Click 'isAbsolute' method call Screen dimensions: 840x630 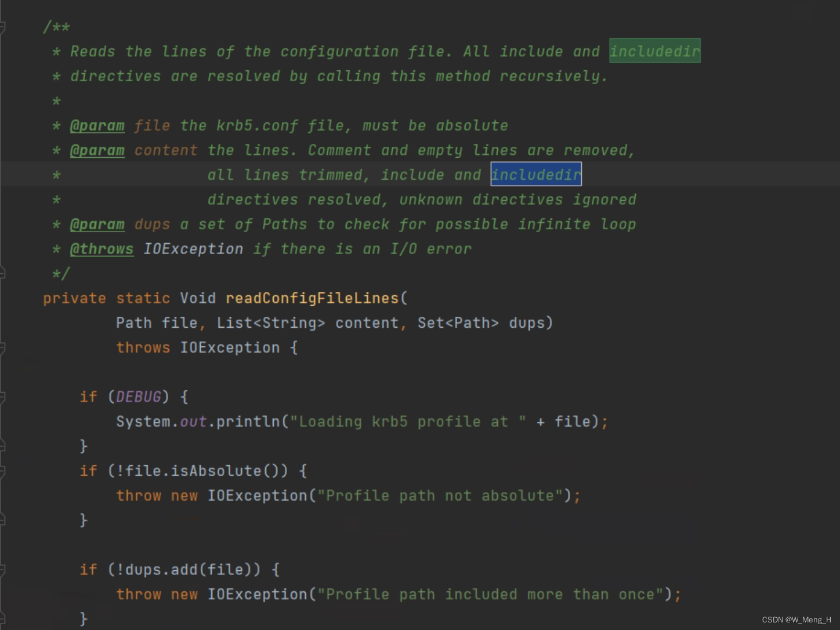click(x=216, y=471)
